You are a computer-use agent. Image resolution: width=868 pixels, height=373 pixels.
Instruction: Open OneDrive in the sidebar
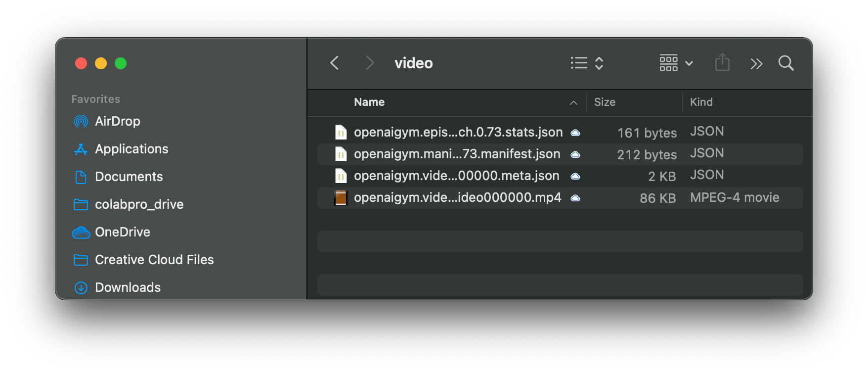tap(123, 232)
